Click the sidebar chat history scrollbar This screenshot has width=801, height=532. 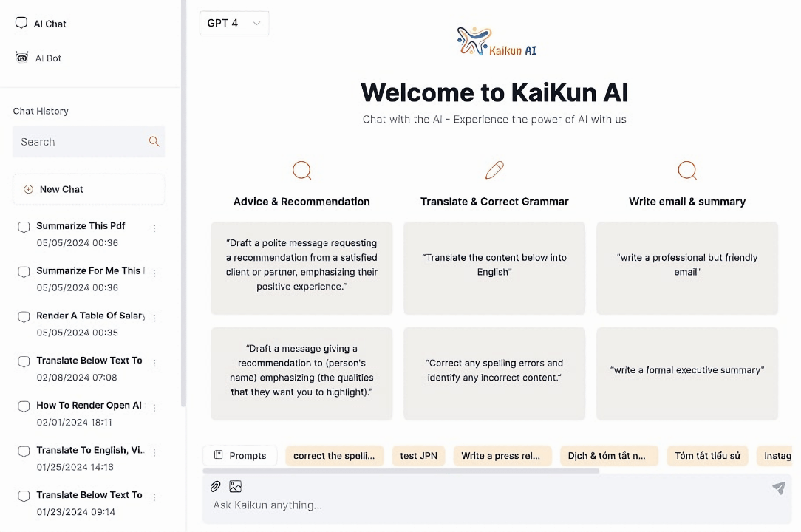183,203
